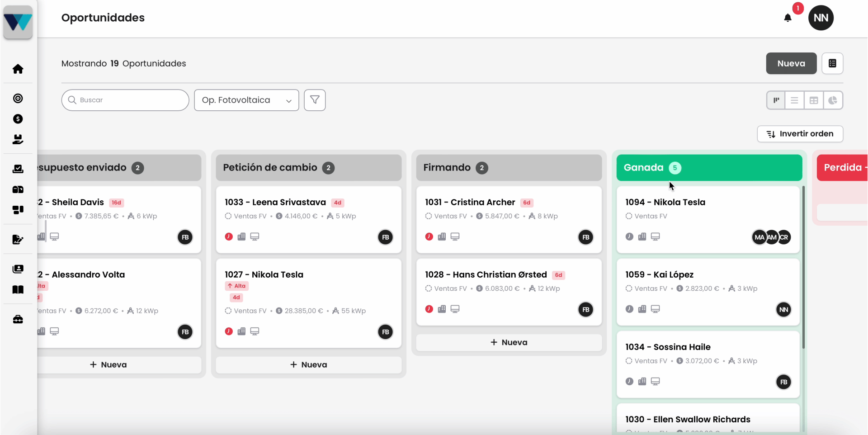Open card 1034 - Sossina Haile
868x435 pixels.
pos(708,364)
